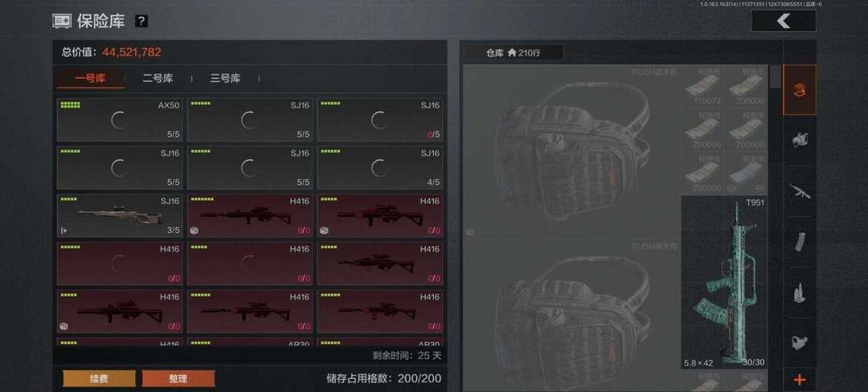Switch to the 二号库 tab
The height and width of the screenshot is (392, 868).
(x=158, y=79)
